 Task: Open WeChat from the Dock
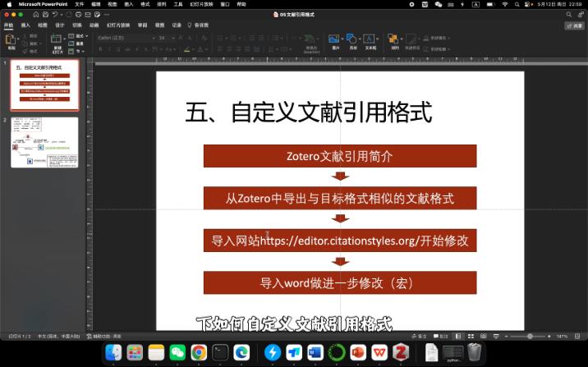pyautogui.click(x=177, y=353)
